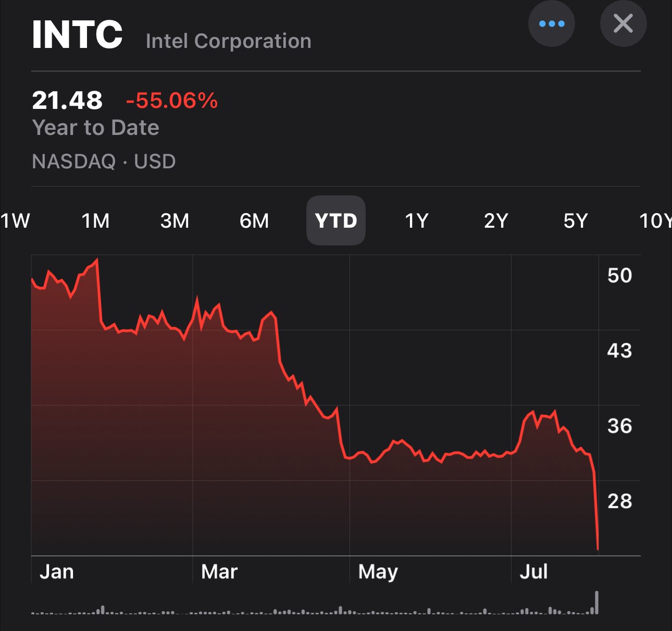Show the 10Y chart range
The width and height of the screenshot is (672, 631).
pyautogui.click(x=656, y=221)
